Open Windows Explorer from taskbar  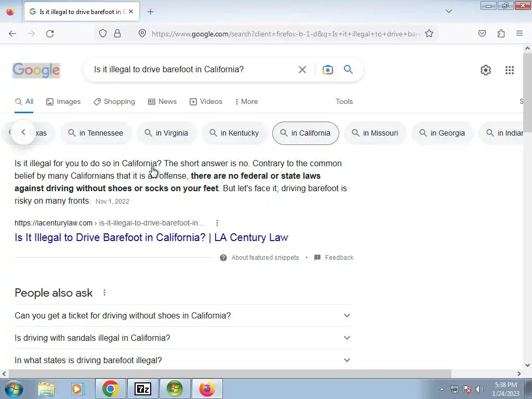click(x=46, y=389)
